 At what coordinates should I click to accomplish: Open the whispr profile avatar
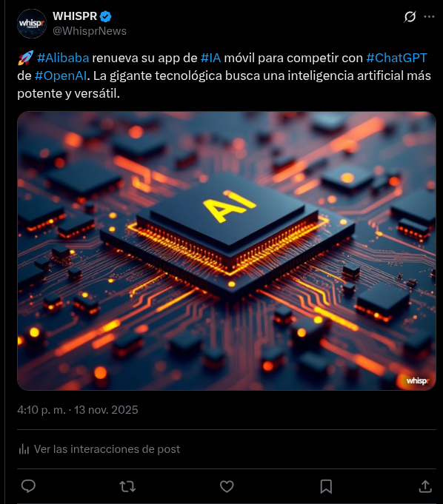pos(32,24)
